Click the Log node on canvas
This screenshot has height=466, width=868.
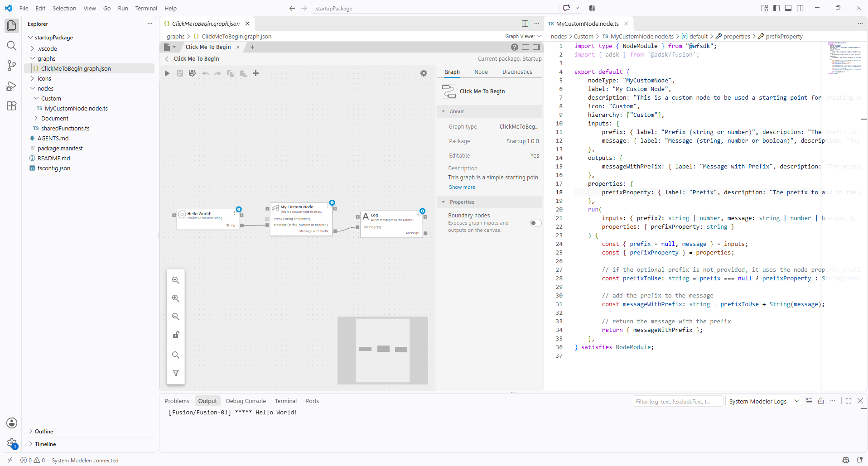392,224
